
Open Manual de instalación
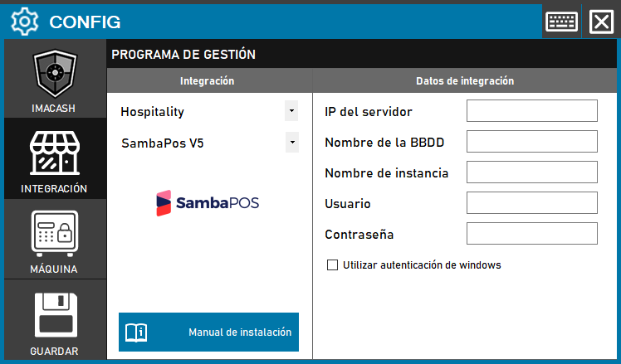(208, 332)
